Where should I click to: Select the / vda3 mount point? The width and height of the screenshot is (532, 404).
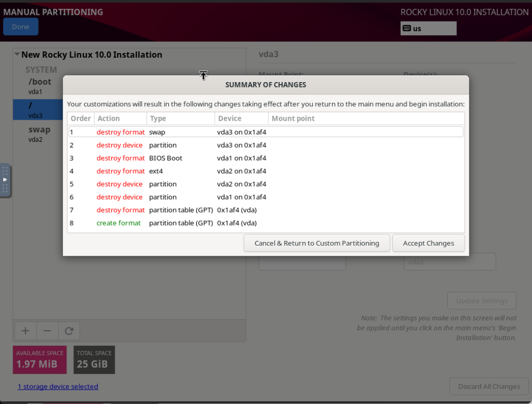click(38, 110)
